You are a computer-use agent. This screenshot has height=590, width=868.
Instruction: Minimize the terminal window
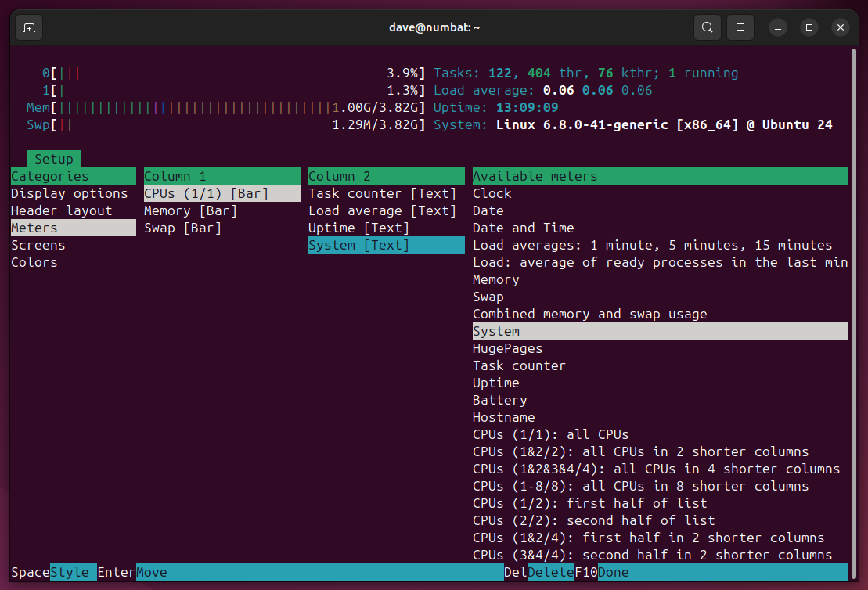[x=778, y=27]
